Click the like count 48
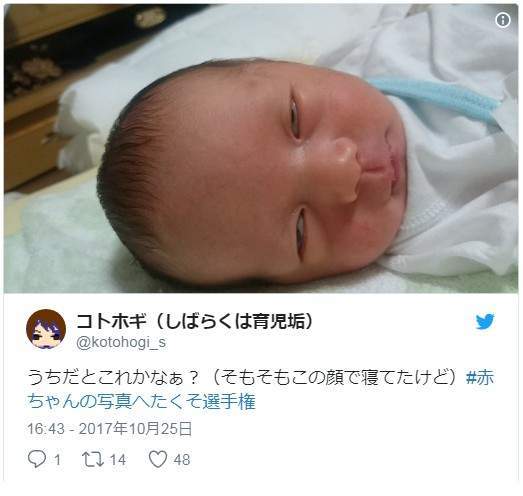Screen dimensions: 523x496 click(x=182, y=460)
